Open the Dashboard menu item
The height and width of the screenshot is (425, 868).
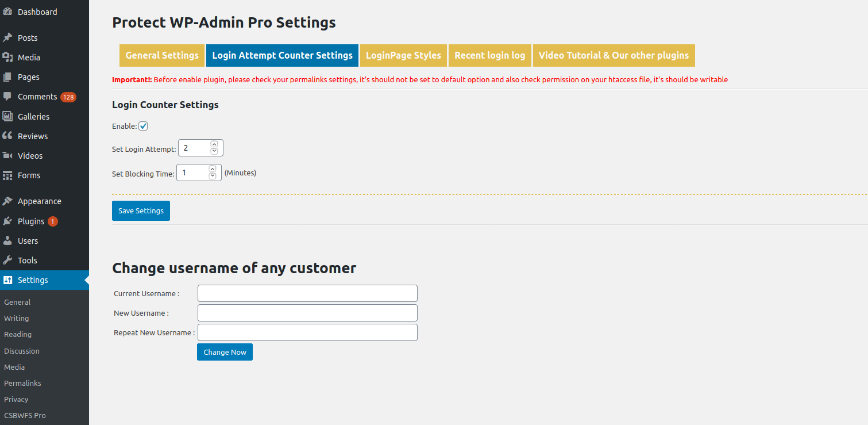[x=44, y=12]
